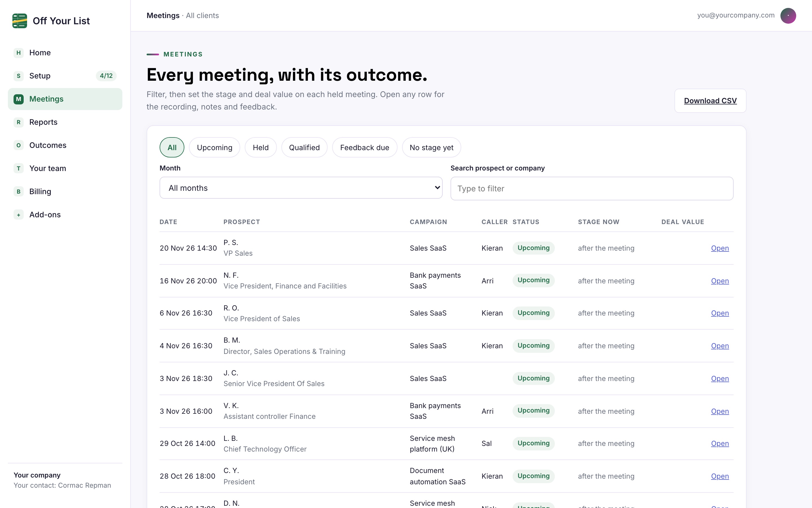This screenshot has height=508, width=812.
Task: Open the V. K. meeting row link
Action: (720, 411)
